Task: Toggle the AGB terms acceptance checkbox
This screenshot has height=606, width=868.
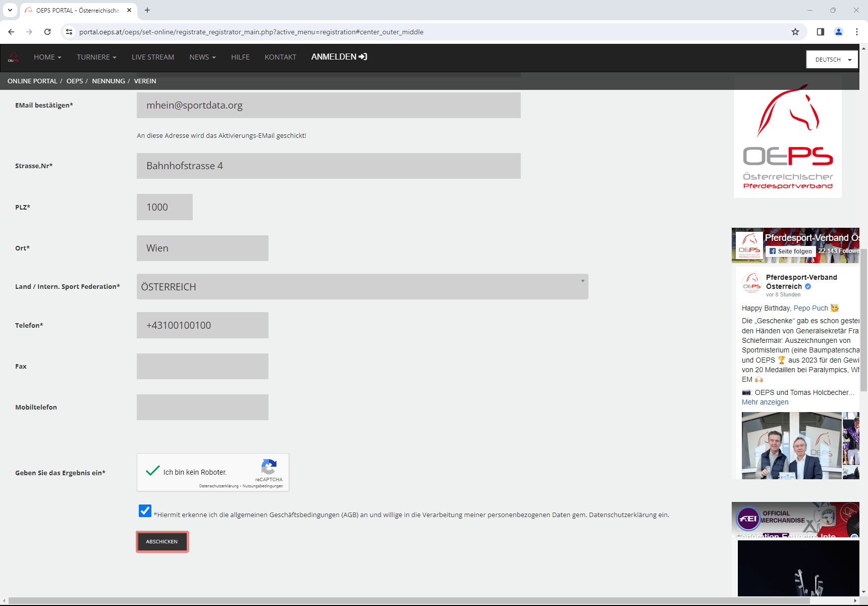Action: pos(145,511)
